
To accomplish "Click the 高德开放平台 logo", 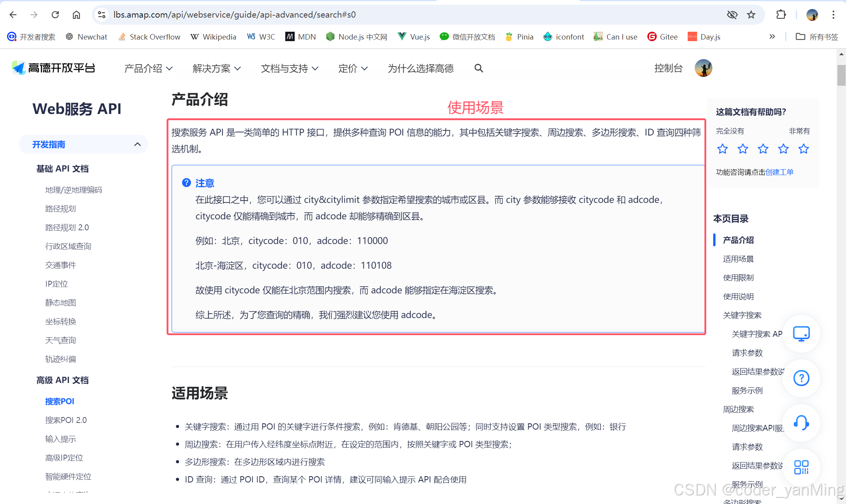I will 54,68.
